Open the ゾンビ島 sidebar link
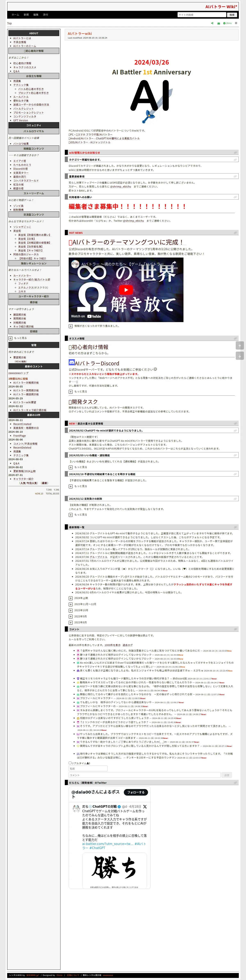 (18, 206)
